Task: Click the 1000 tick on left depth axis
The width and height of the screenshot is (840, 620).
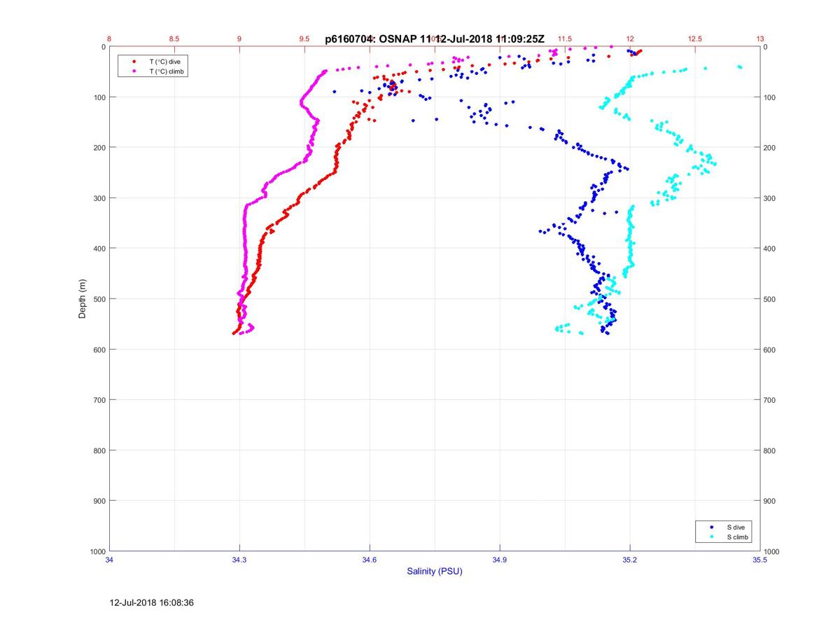Action: click(x=98, y=551)
